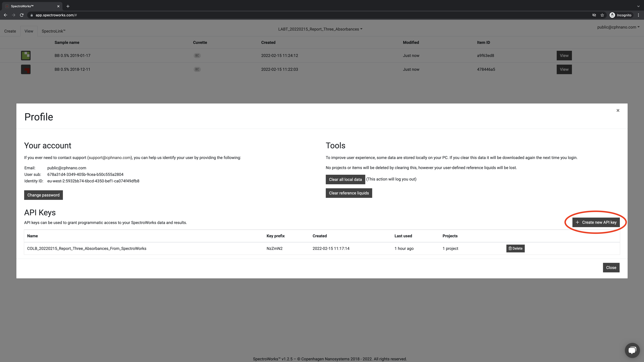Click thumbnail for BB 0.5% 2019-01-17
The image size is (644, 362).
click(26, 55)
